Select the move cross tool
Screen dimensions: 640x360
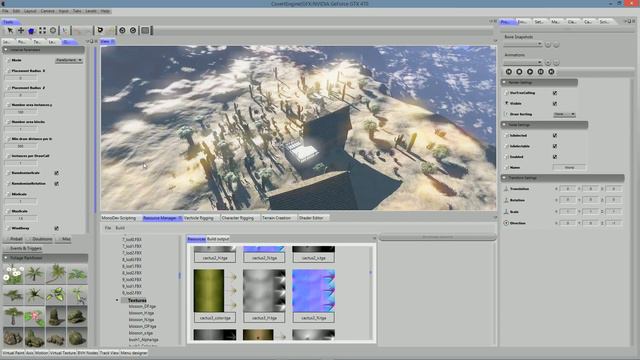pos(21,31)
